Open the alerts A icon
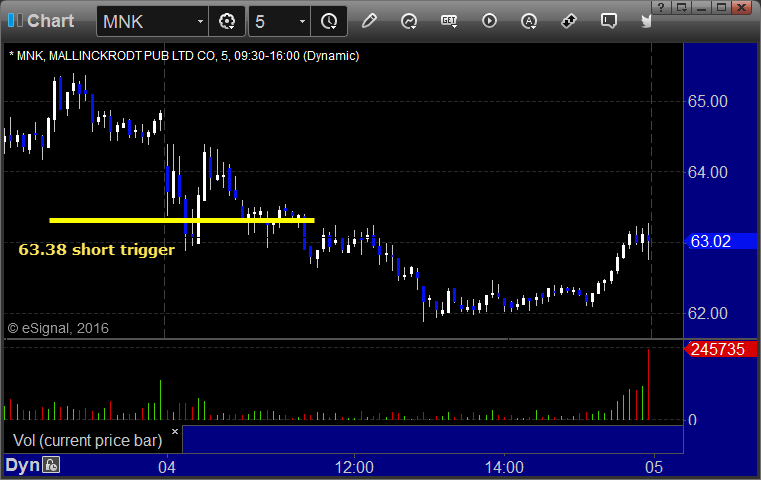 [529, 21]
